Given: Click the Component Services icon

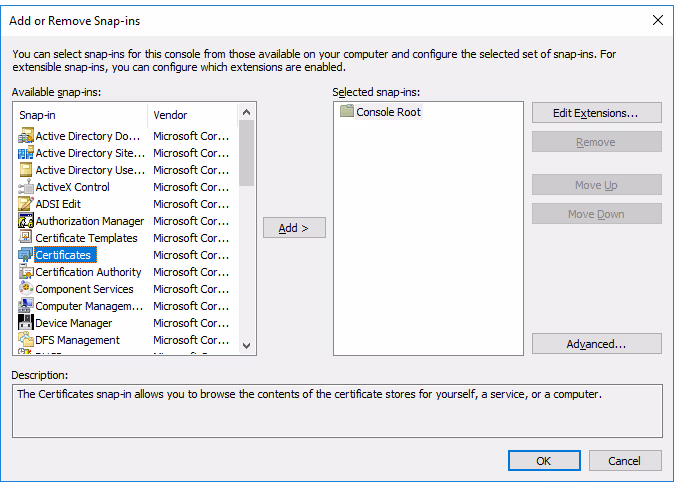Looking at the screenshot, I should click(x=26, y=289).
